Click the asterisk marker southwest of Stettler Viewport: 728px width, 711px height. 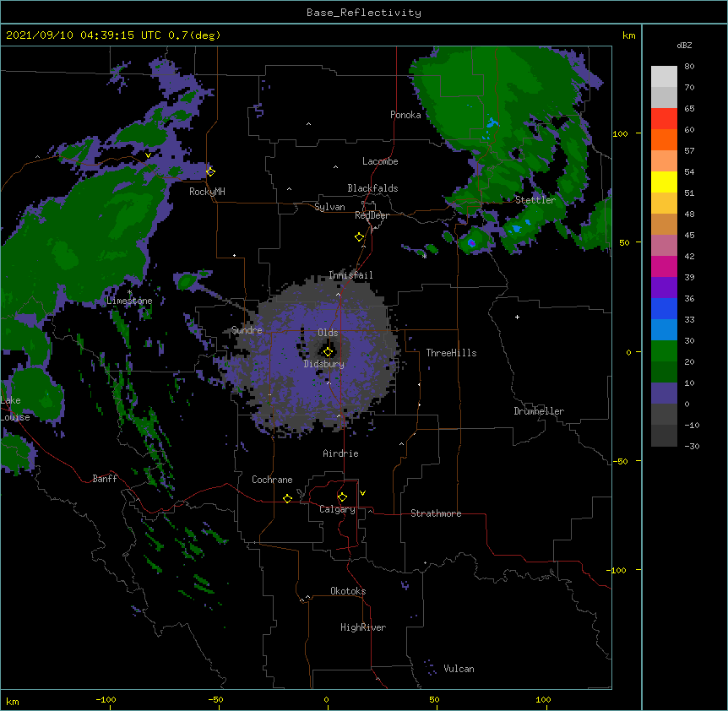424,256
